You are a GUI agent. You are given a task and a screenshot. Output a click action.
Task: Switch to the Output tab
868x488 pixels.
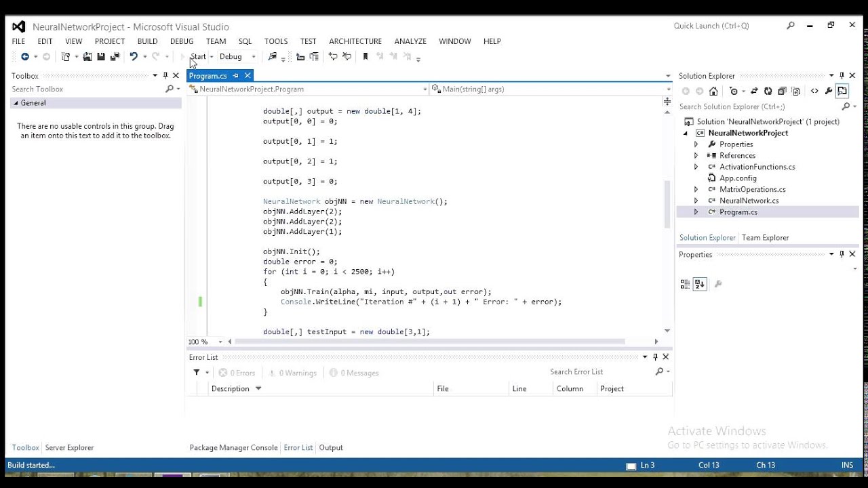[x=331, y=448]
